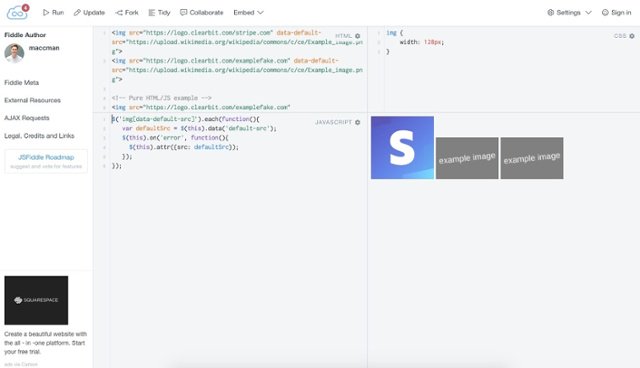Screen dimensions: 640x368
Task: Tidy the code formatting
Action: 159,13
